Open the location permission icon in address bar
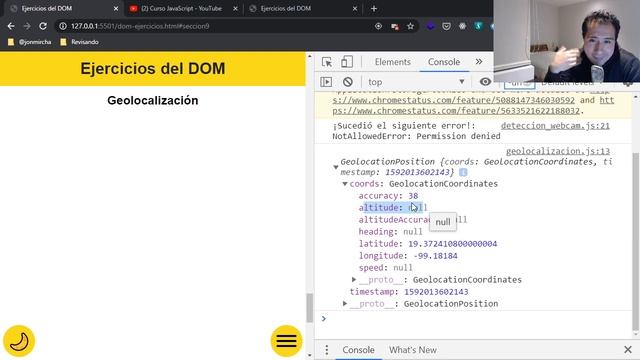Viewport: 640px width, 360px height. pos(378,26)
